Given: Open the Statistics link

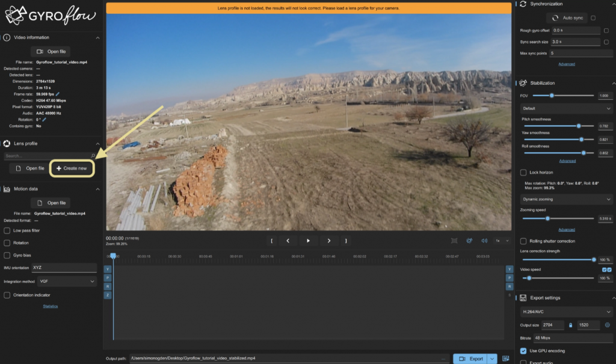Looking at the screenshot, I should click(51, 306).
